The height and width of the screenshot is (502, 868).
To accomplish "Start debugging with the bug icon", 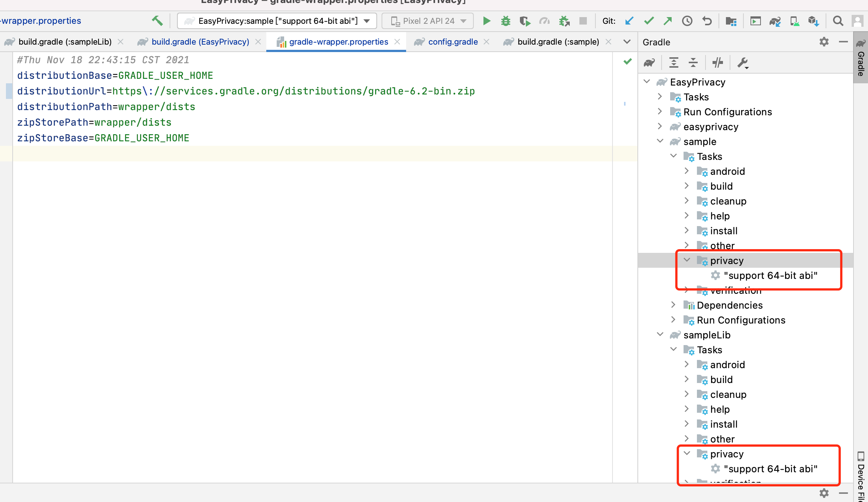I will pyautogui.click(x=505, y=21).
